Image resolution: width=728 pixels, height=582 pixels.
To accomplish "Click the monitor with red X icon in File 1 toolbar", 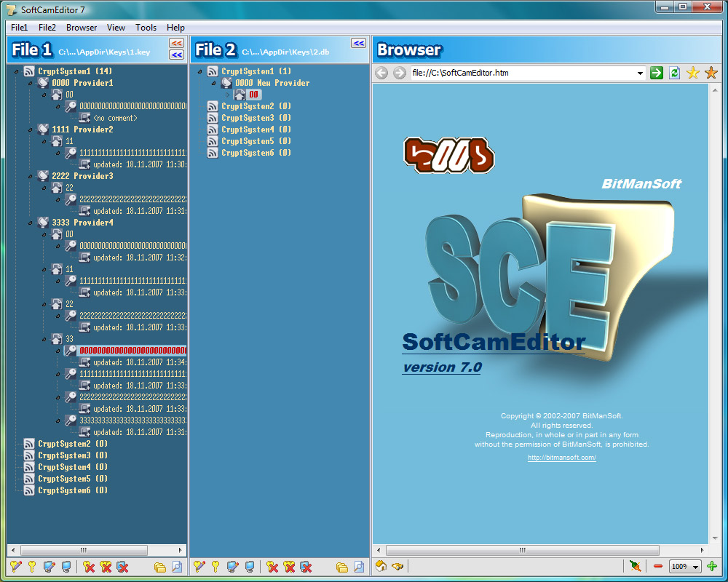I will 122,567.
